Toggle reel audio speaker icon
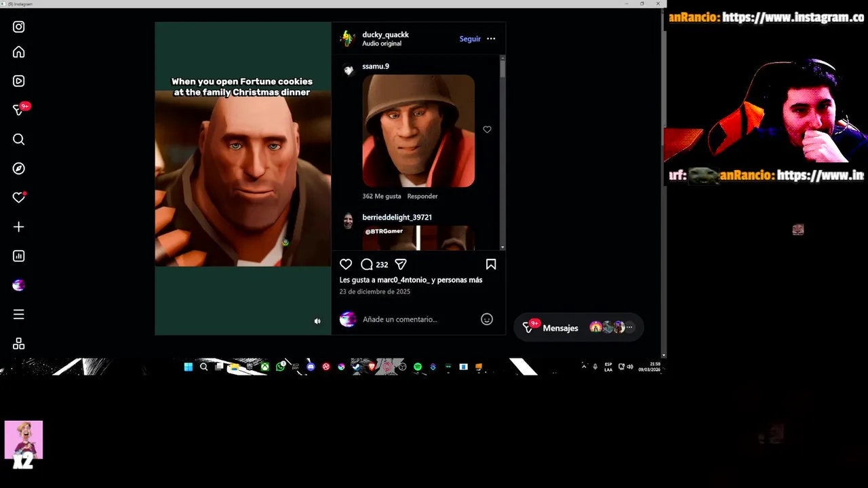Screen dimensions: 868x488 pyautogui.click(x=317, y=321)
